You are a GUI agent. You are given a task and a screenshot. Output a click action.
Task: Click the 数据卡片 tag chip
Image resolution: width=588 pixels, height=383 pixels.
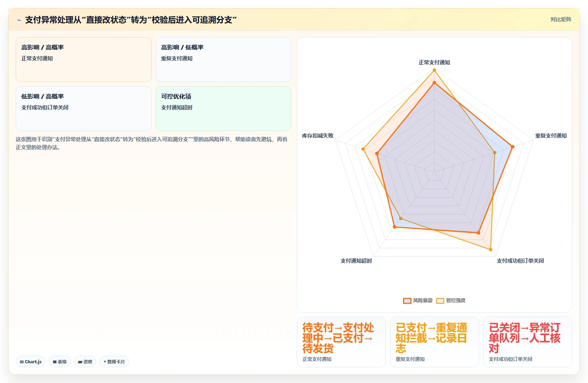click(x=114, y=362)
